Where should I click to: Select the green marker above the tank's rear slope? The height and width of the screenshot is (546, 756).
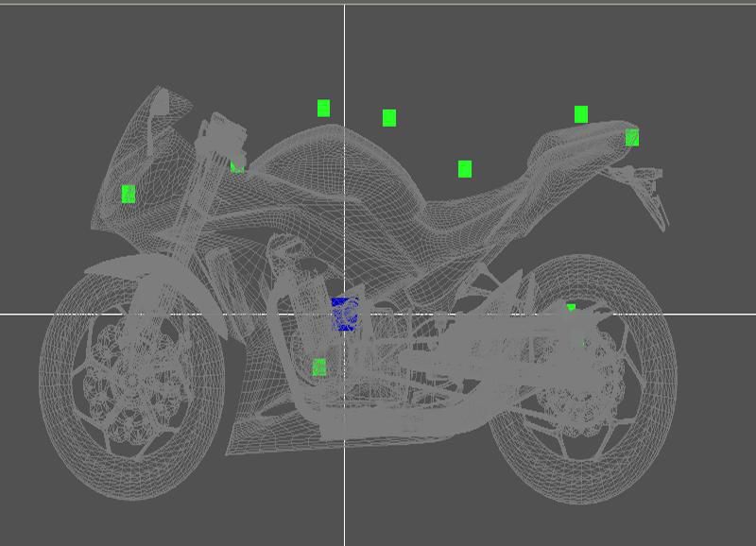(389, 118)
